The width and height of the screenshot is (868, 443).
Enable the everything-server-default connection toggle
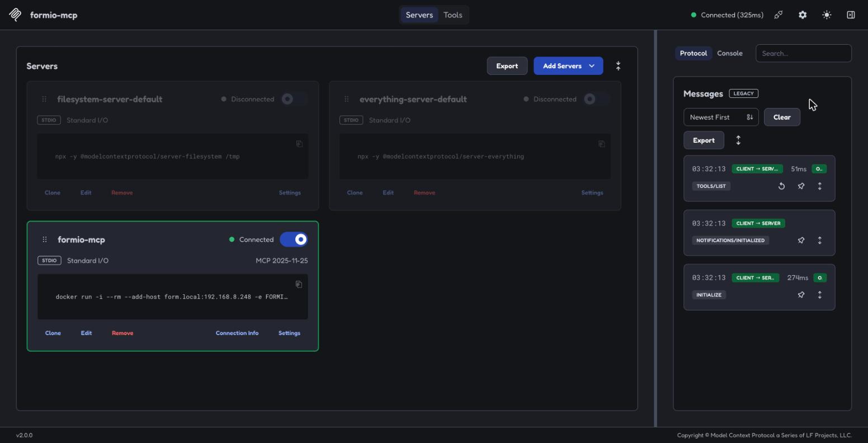596,99
